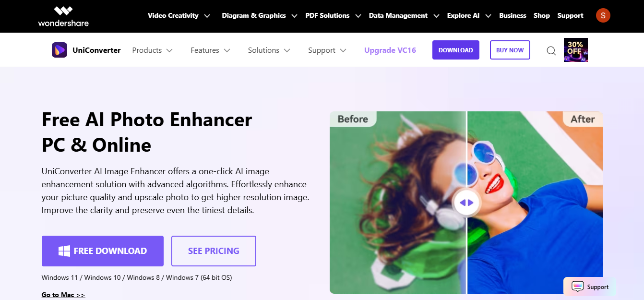Open the Support chat widget icon
The image size is (644, 300).
[578, 287]
